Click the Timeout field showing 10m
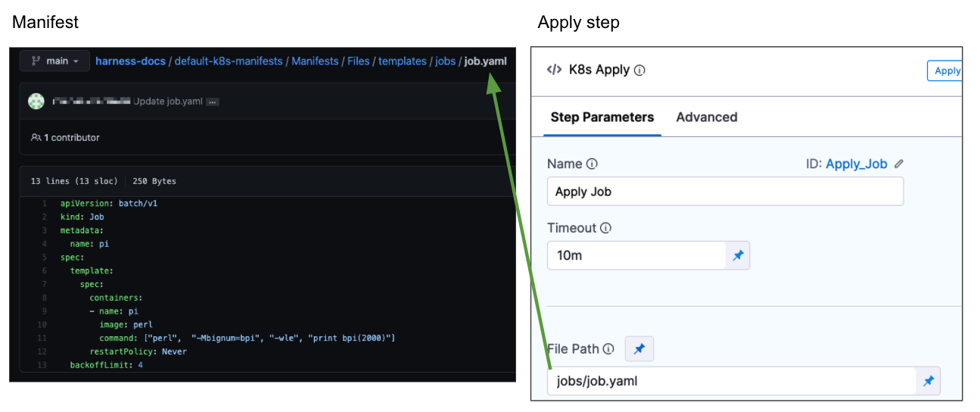Viewport: 980px width, 412px height. 636,256
